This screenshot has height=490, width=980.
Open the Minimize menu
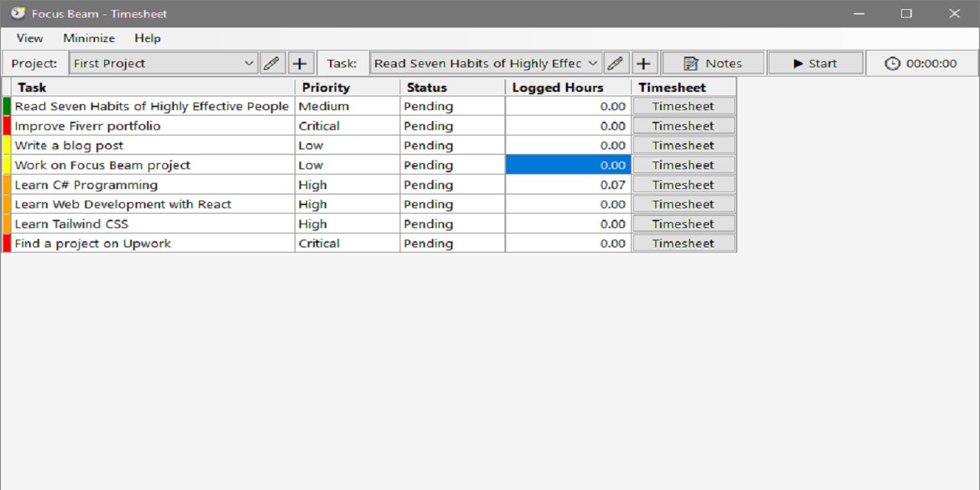[x=89, y=38]
